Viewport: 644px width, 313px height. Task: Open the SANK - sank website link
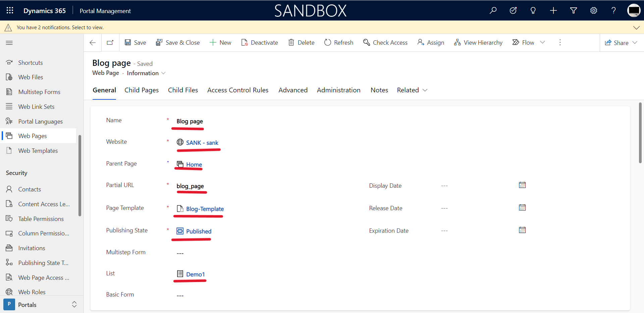[202, 143]
